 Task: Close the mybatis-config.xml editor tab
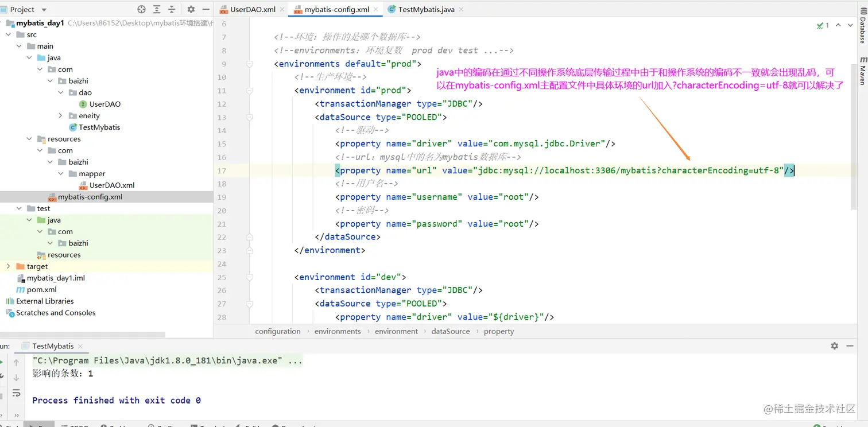tap(376, 10)
